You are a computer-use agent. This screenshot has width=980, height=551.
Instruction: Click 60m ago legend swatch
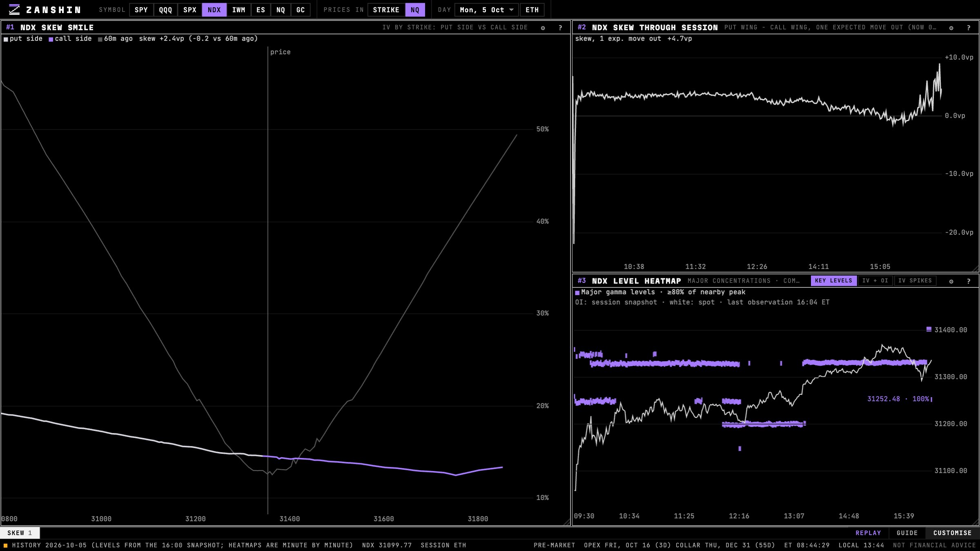100,40
